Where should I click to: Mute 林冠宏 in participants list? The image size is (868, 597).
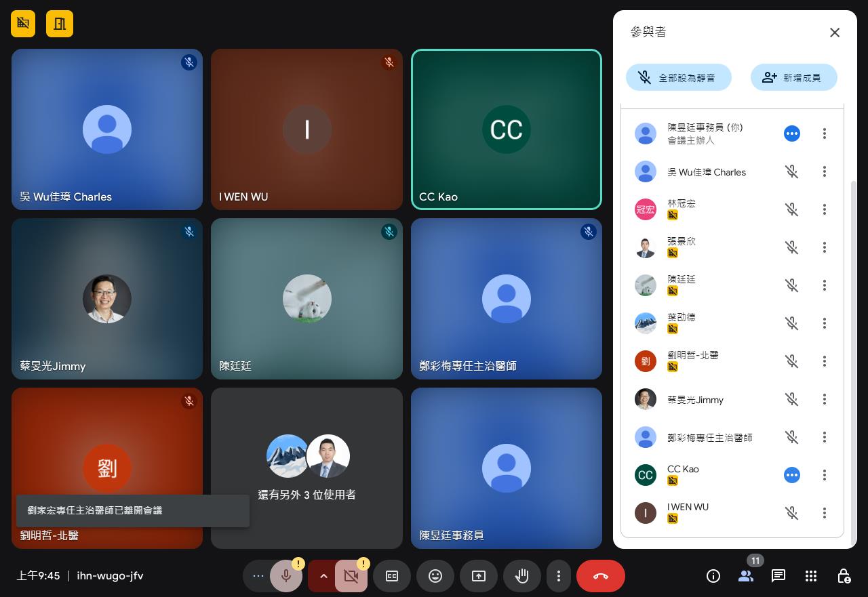click(791, 209)
